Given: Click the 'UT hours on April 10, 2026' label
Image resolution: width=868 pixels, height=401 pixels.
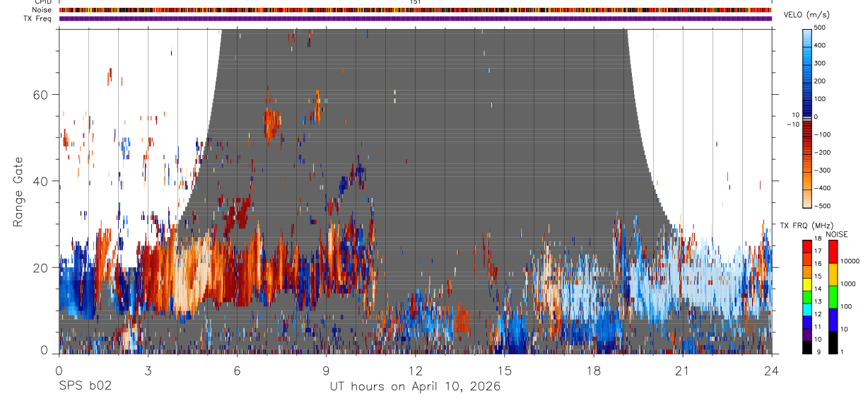Looking at the screenshot, I should [x=415, y=386].
